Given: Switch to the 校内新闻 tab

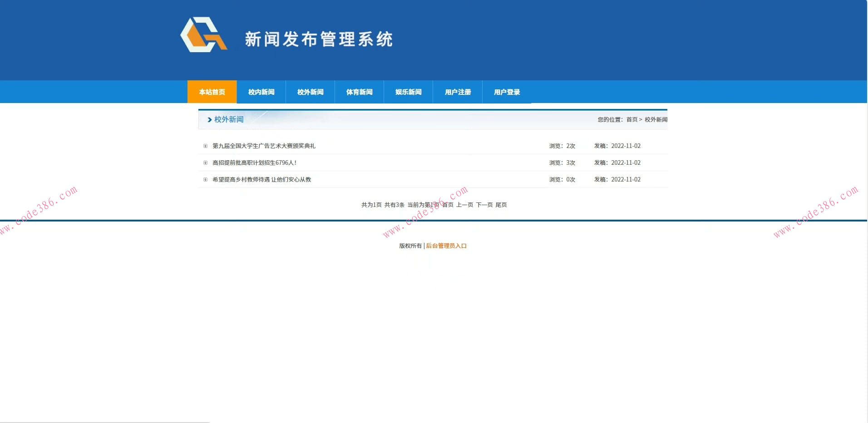Looking at the screenshot, I should click(x=261, y=92).
